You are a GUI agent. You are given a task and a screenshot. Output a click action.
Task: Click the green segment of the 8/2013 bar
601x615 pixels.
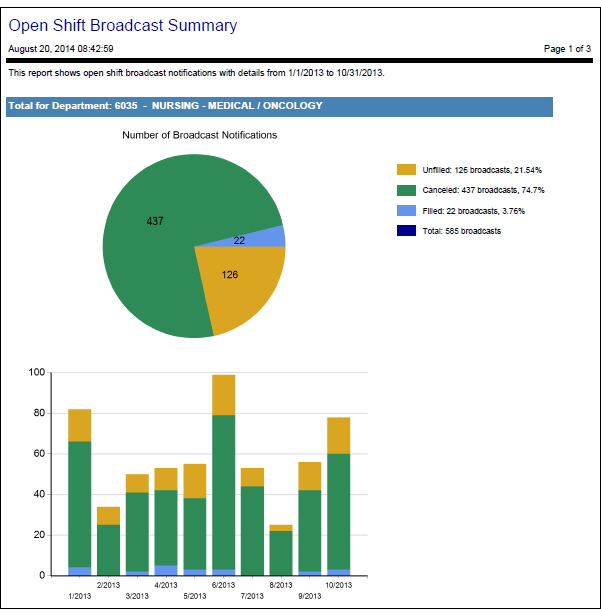281,552
